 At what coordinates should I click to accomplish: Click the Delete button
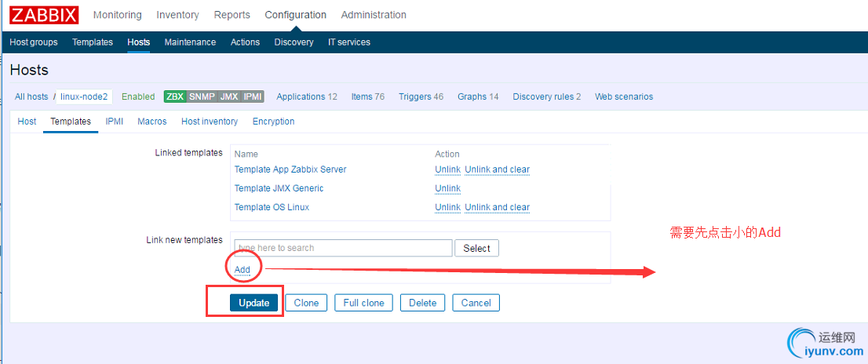coord(423,303)
